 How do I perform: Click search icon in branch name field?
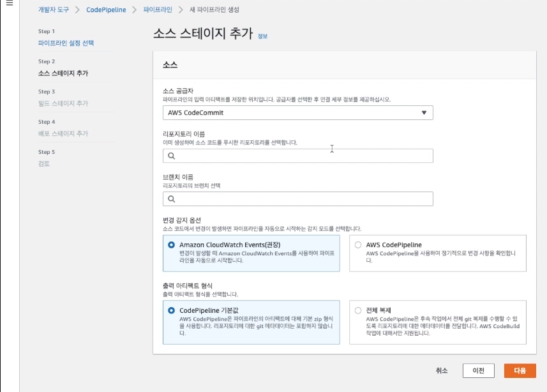point(171,199)
